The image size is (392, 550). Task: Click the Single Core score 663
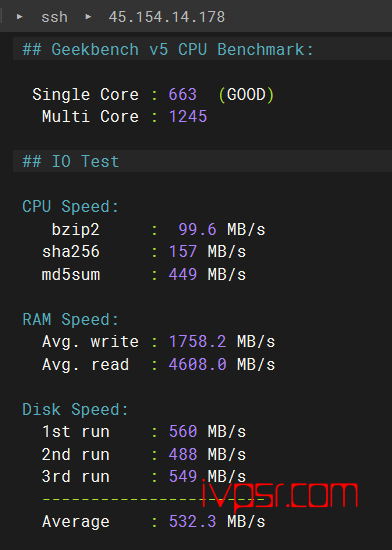click(x=183, y=95)
